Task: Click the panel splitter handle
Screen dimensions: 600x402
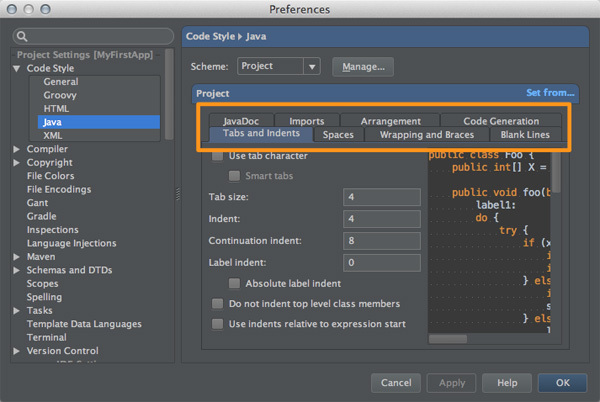Action: point(178,194)
